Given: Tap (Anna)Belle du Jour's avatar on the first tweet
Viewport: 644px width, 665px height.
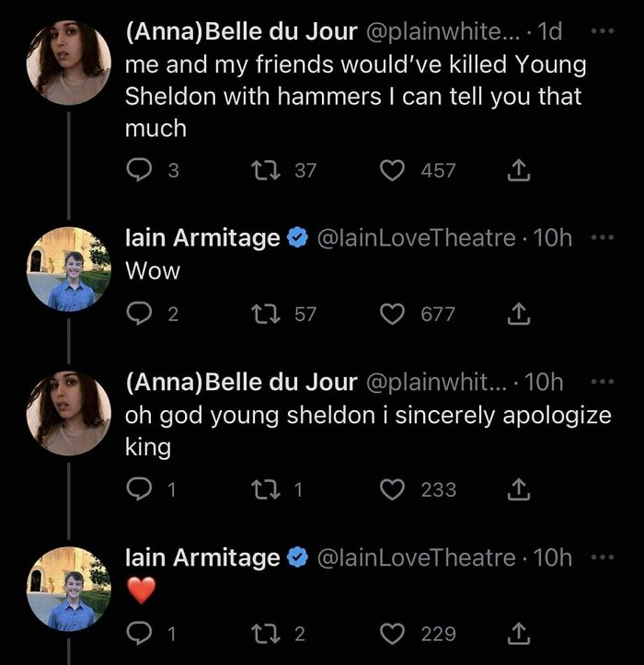Looking at the screenshot, I should (x=68, y=63).
